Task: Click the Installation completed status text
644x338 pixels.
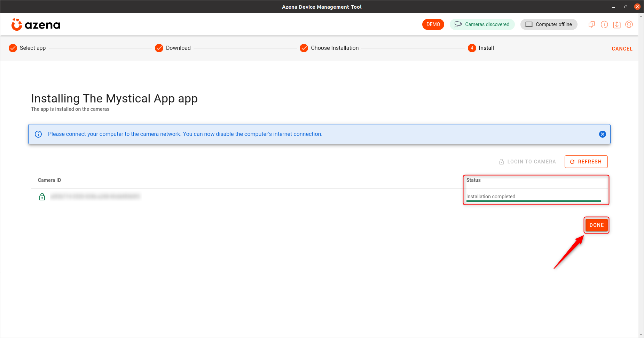Action: (x=491, y=197)
